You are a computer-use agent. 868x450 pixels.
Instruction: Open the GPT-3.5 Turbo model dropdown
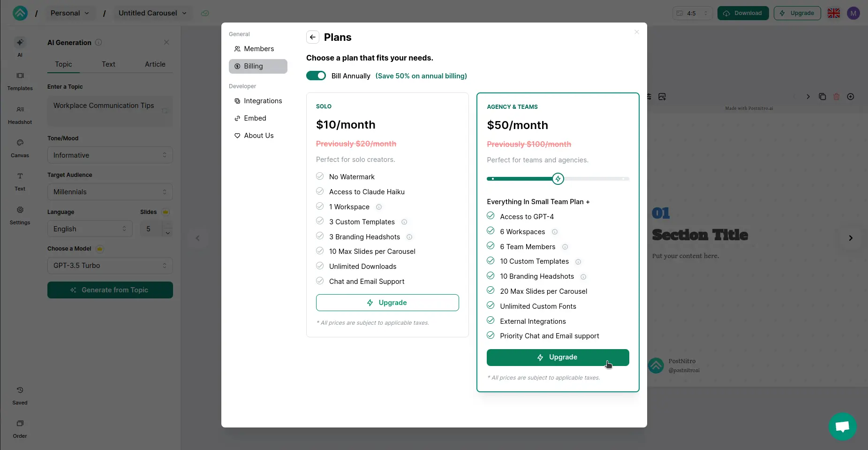pyautogui.click(x=110, y=266)
